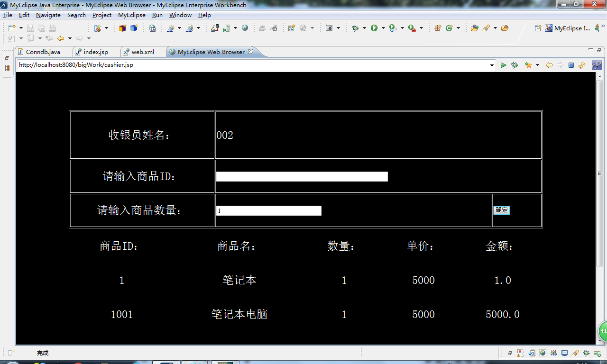Click the web page vertical scrollbar
Viewport: 607px width, 364px height.
pos(599,173)
